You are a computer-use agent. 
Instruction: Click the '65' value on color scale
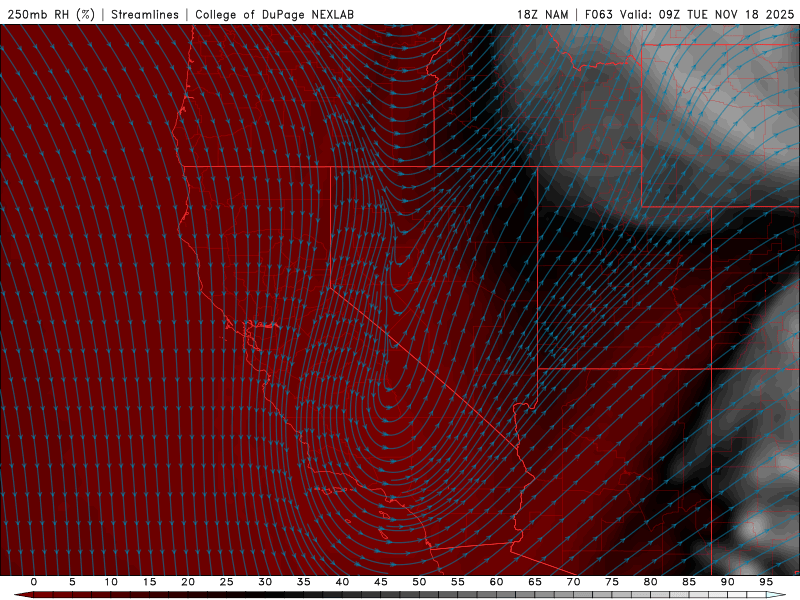(535, 582)
